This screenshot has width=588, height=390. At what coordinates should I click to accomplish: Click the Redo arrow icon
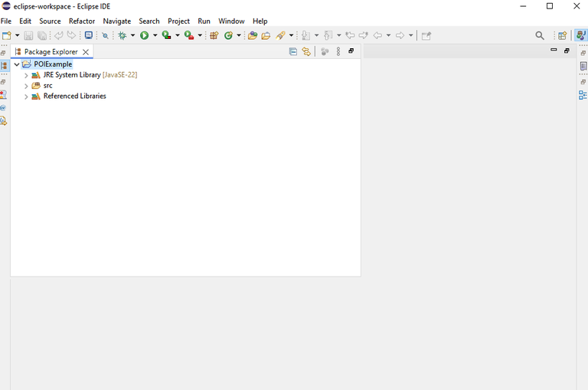pos(71,36)
